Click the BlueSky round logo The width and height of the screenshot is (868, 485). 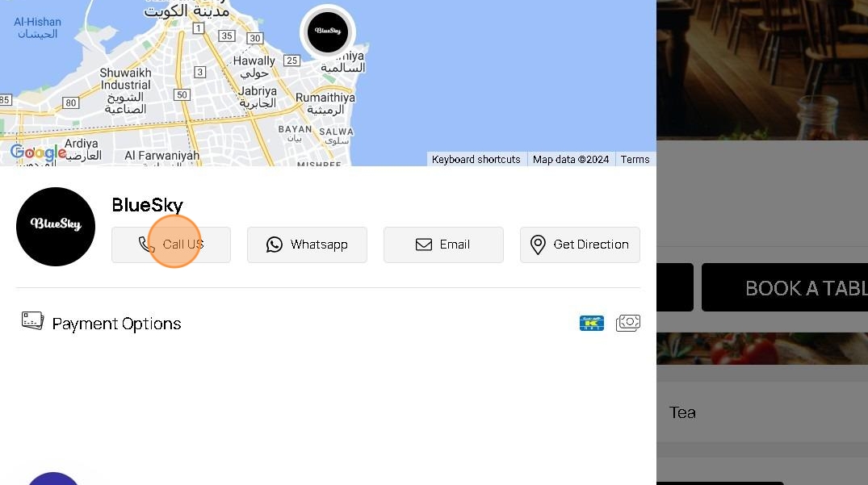coord(56,227)
